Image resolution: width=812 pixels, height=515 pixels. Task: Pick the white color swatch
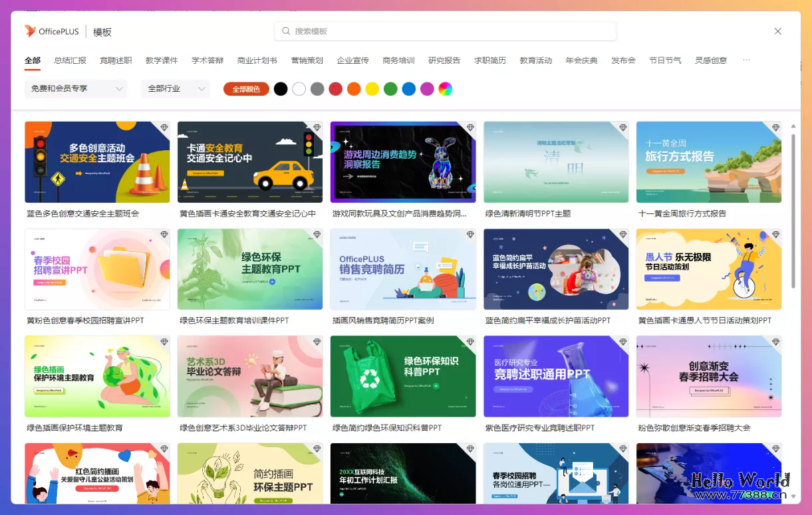point(299,89)
